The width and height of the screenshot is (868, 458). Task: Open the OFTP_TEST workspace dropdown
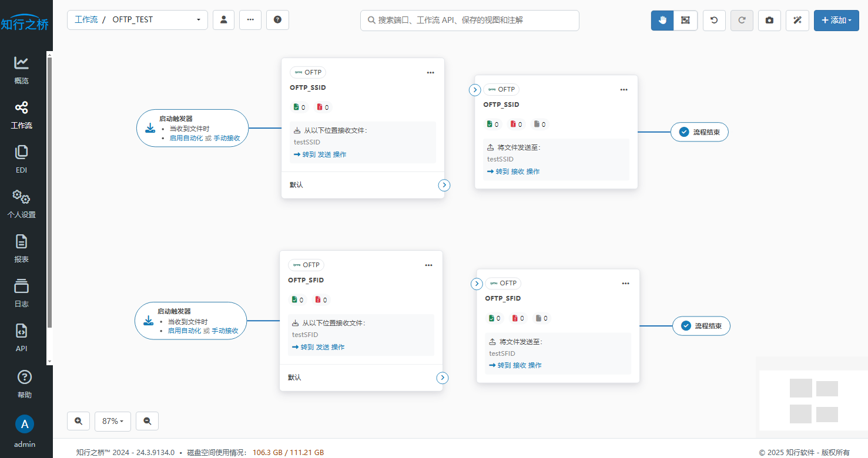pyautogui.click(x=138, y=19)
